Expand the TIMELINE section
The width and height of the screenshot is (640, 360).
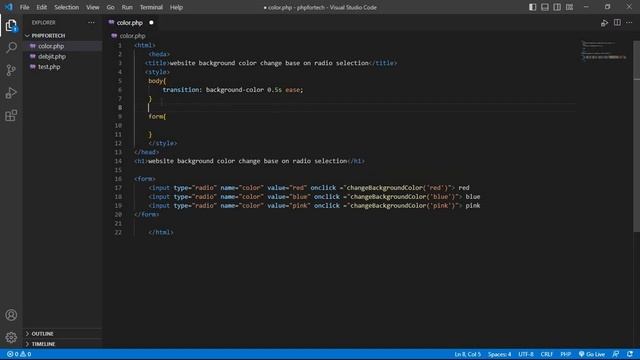coord(43,344)
